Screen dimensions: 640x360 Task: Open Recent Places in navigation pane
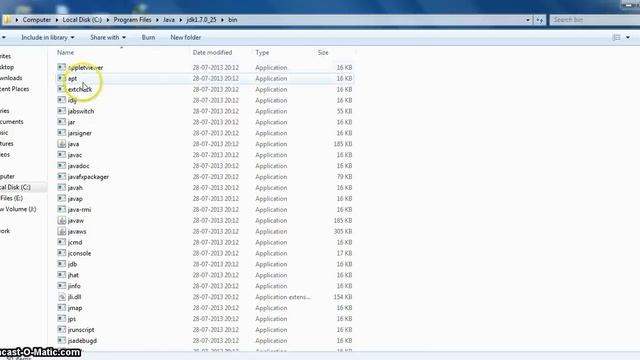pyautogui.click(x=14, y=89)
